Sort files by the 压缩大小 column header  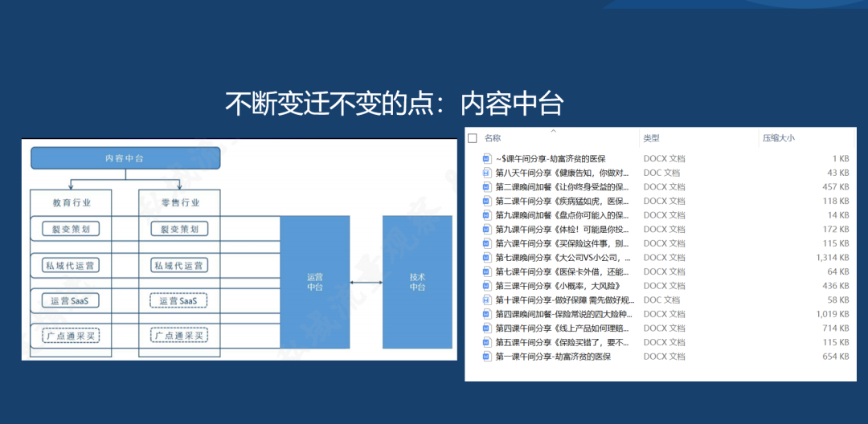click(x=778, y=138)
